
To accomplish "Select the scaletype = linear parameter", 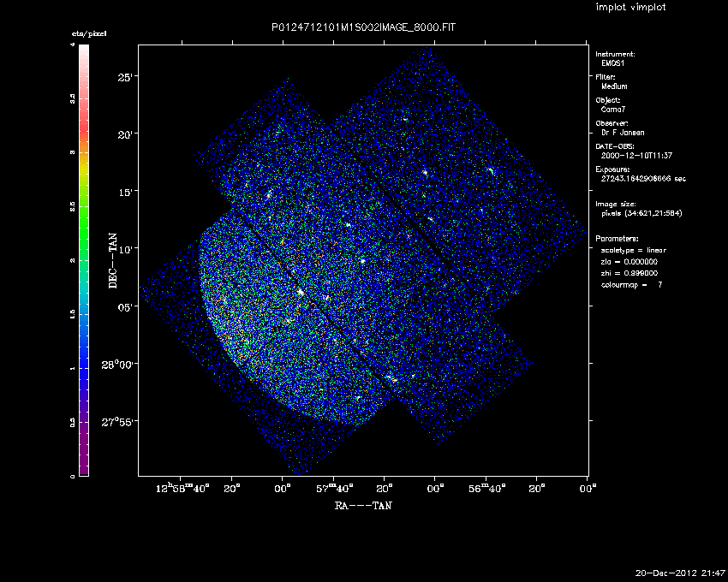I will click(x=634, y=250).
